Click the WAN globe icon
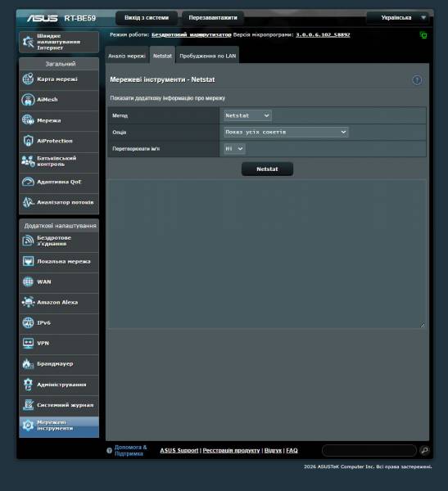Screen dimensions: 448x491 coord(28,282)
